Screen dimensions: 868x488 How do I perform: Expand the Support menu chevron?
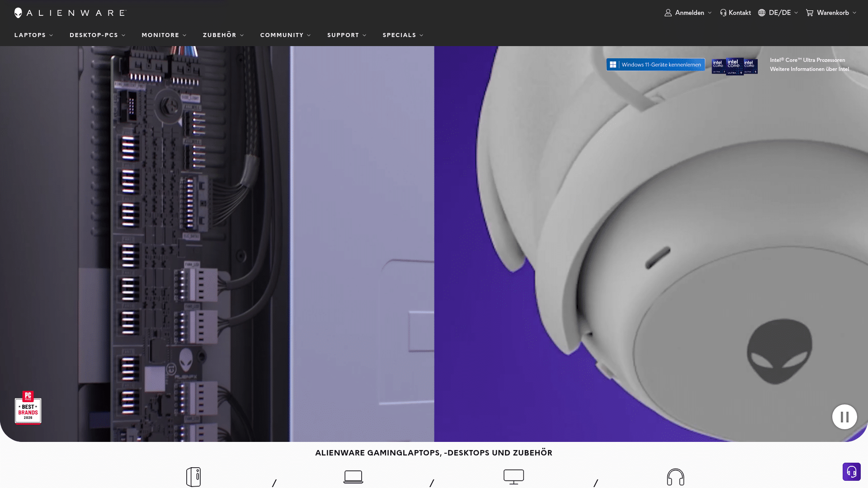tap(364, 35)
